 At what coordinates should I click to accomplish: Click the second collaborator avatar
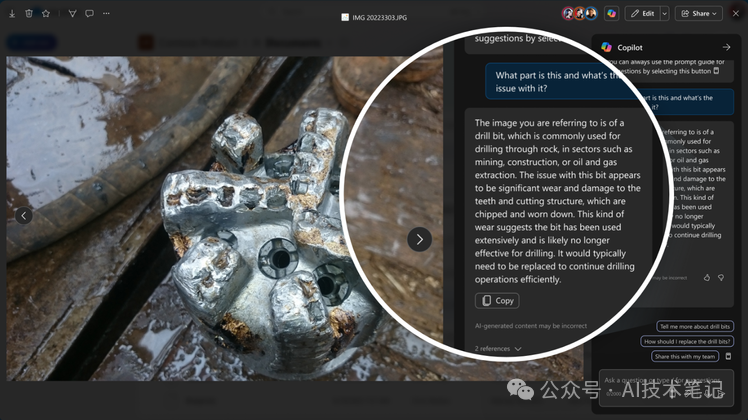click(x=580, y=14)
